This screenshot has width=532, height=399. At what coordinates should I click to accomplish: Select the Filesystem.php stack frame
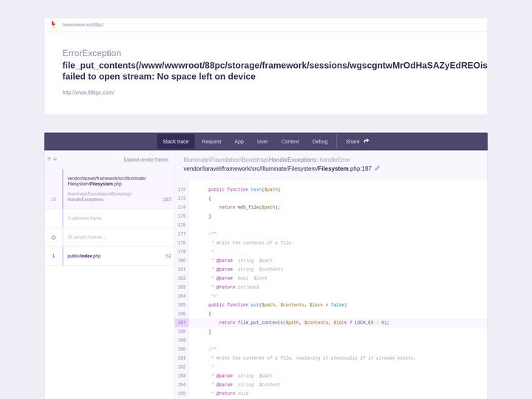coord(109,189)
